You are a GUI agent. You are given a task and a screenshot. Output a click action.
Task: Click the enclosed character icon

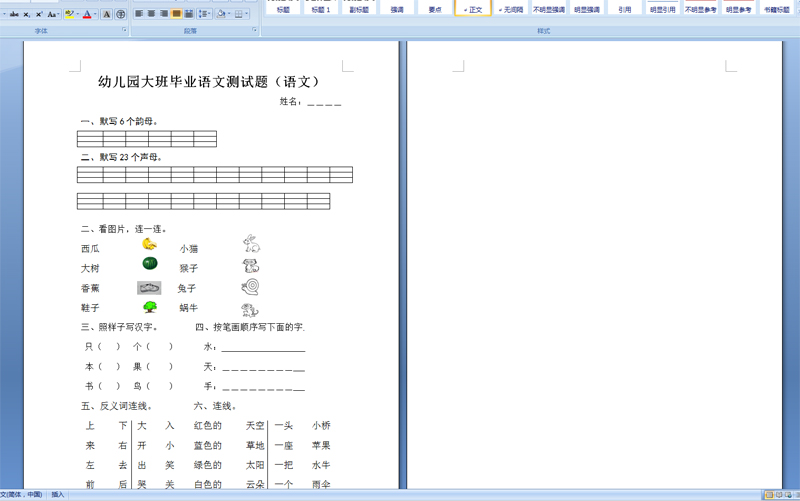[x=120, y=14]
